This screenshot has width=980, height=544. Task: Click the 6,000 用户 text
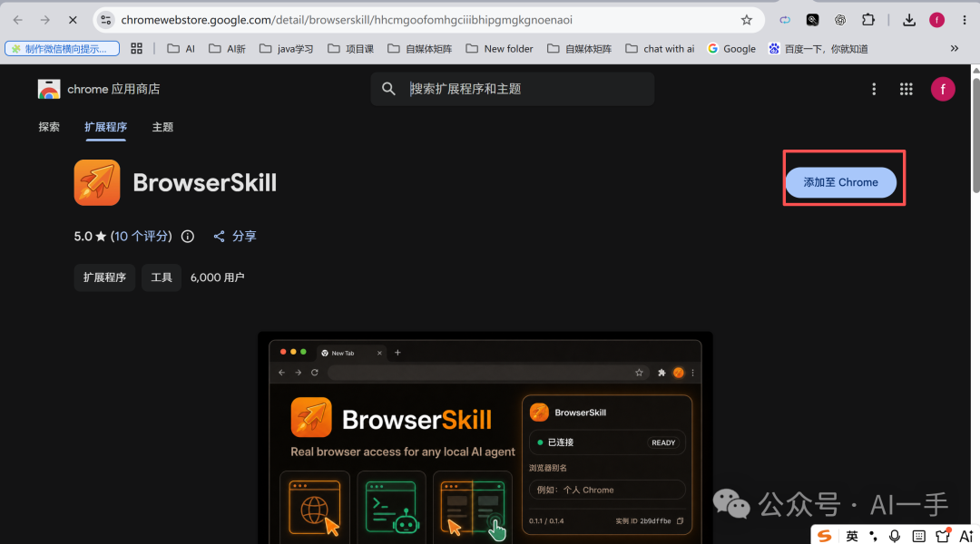coord(217,277)
